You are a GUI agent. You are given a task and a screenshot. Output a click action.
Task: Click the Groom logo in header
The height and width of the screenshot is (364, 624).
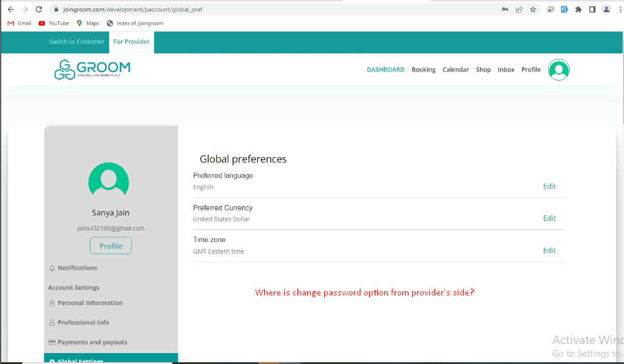92,70
